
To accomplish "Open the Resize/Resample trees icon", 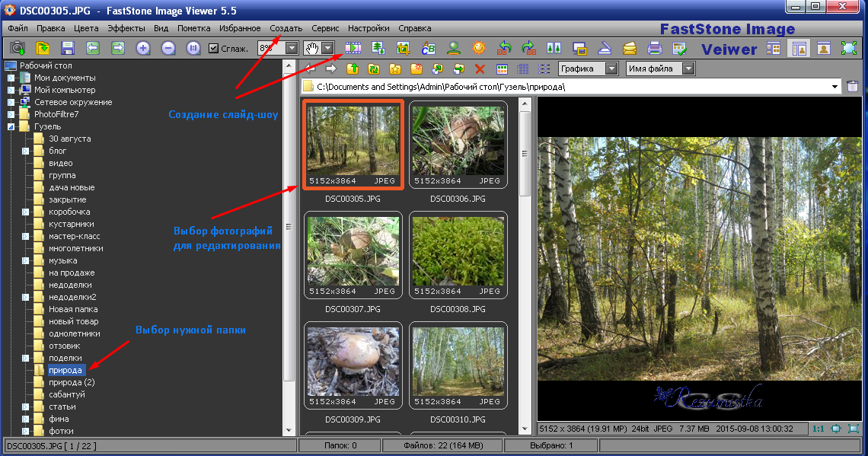I will point(378,48).
